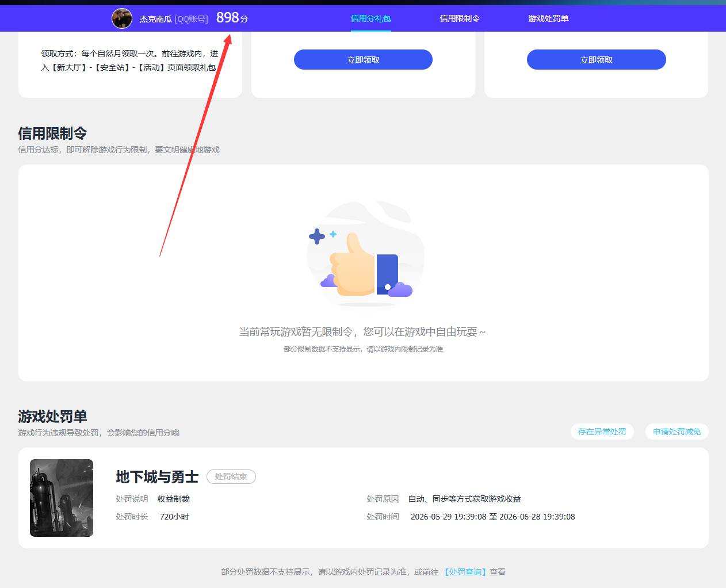Switch to the 信用限制令 tab
This screenshot has width=726, height=588.
coord(459,18)
